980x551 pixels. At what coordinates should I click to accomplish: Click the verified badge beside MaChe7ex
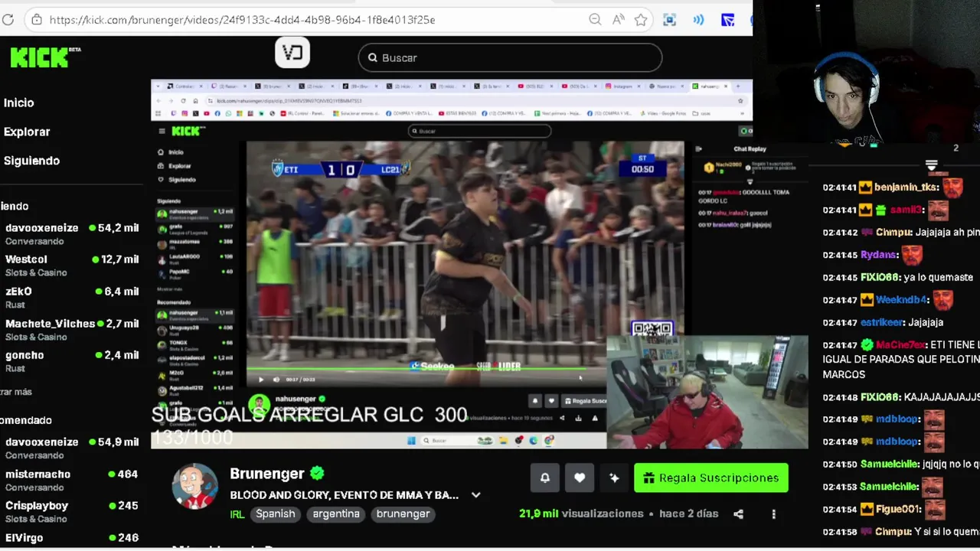[x=866, y=345]
